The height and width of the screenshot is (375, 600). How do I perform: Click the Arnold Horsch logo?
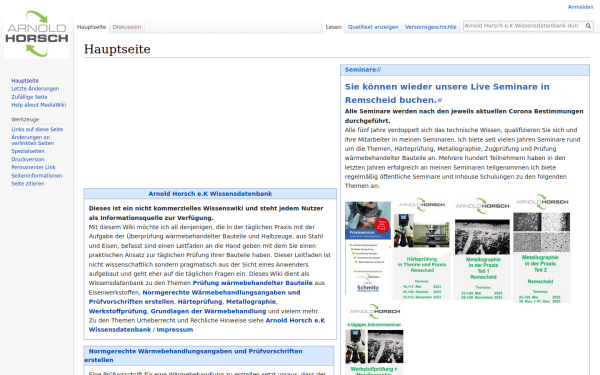(x=37, y=34)
